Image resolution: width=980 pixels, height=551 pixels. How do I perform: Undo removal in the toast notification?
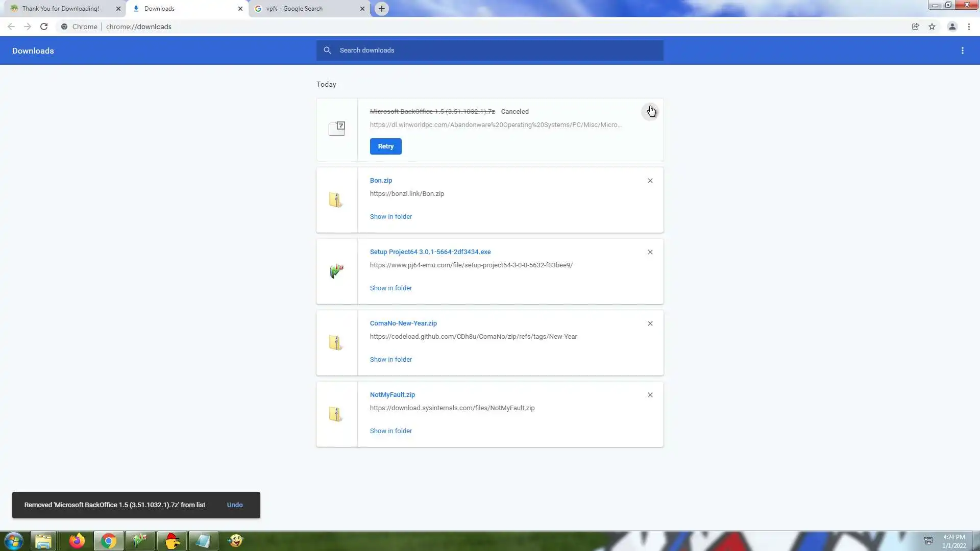[235, 505]
